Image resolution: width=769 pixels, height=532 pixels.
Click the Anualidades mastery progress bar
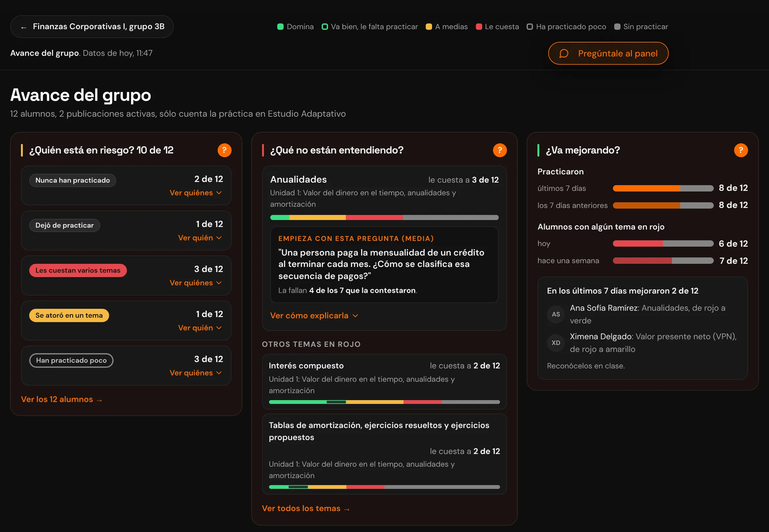(x=384, y=218)
